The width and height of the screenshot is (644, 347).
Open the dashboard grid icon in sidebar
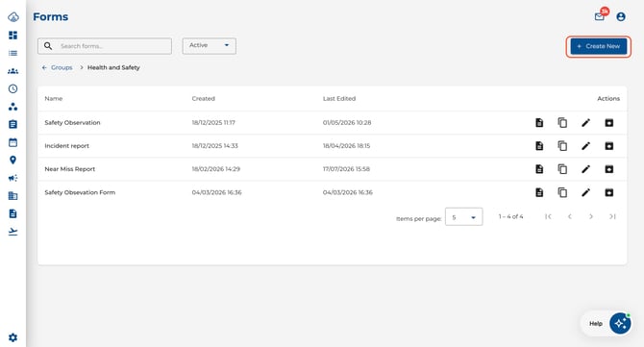click(x=13, y=36)
